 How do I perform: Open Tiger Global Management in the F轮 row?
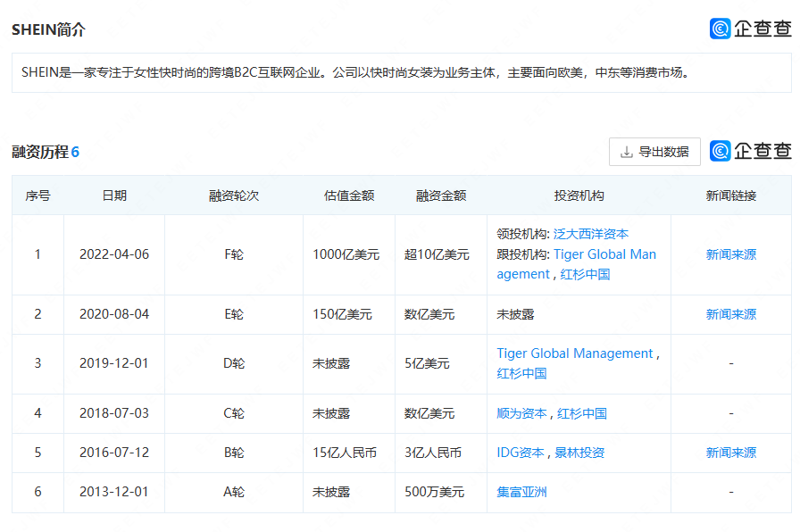[604, 254]
